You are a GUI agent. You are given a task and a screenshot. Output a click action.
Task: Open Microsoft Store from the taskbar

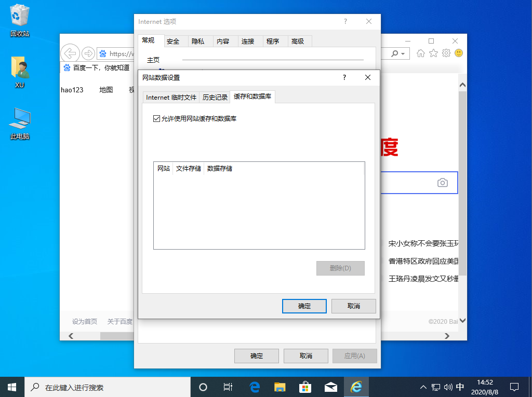(x=304, y=387)
